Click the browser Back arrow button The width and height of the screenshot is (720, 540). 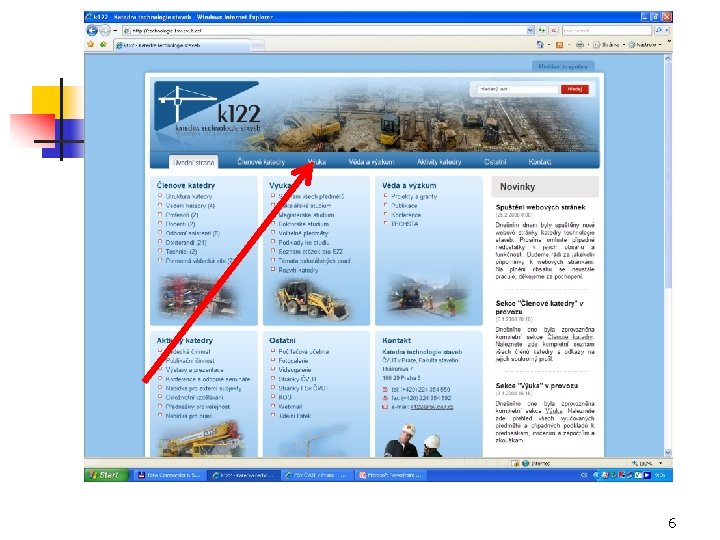tap(92, 30)
